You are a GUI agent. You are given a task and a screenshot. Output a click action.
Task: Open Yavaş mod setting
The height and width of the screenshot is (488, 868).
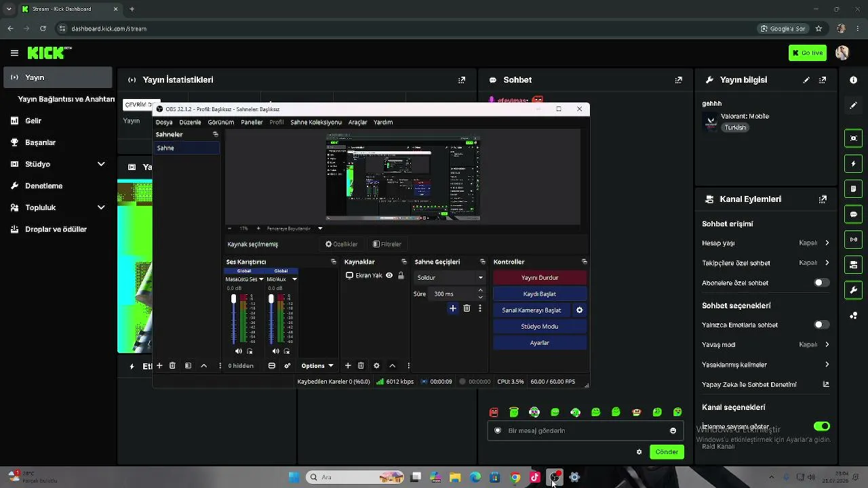pyautogui.click(x=766, y=344)
